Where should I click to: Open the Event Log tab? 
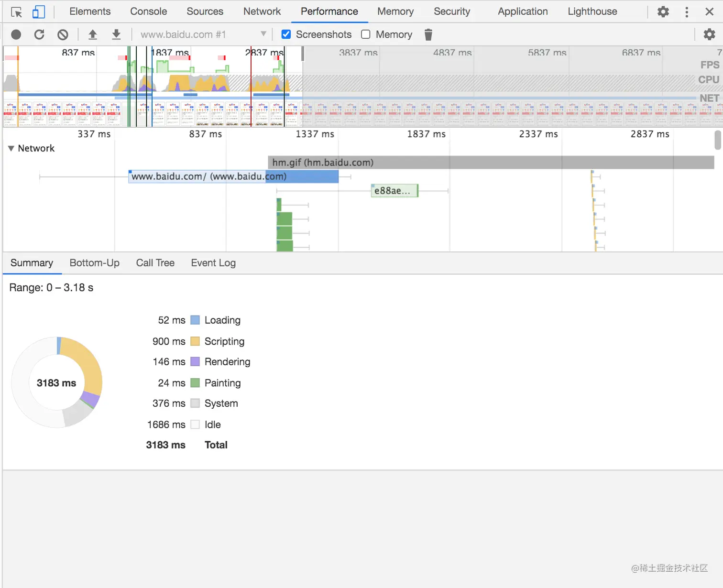click(x=213, y=263)
